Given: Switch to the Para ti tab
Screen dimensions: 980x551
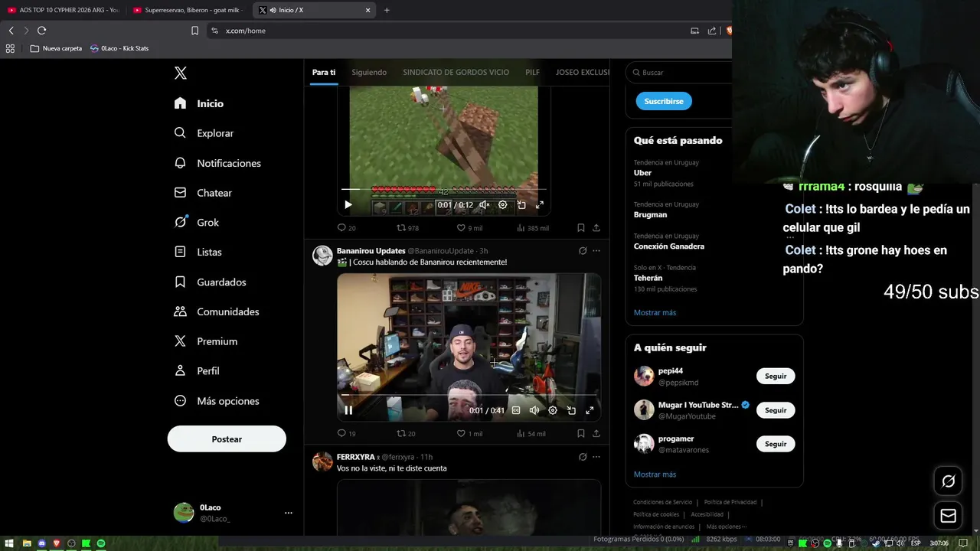Looking at the screenshot, I should click(x=324, y=72).
